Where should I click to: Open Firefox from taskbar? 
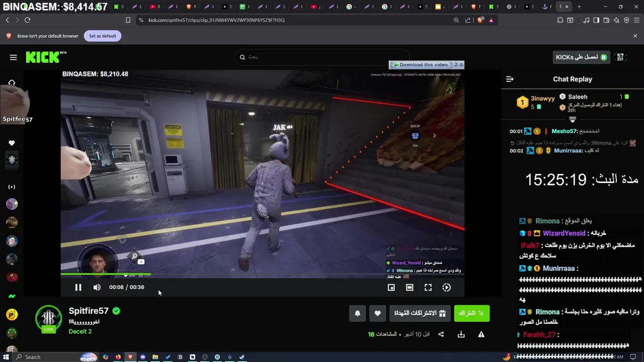point(118,357)
